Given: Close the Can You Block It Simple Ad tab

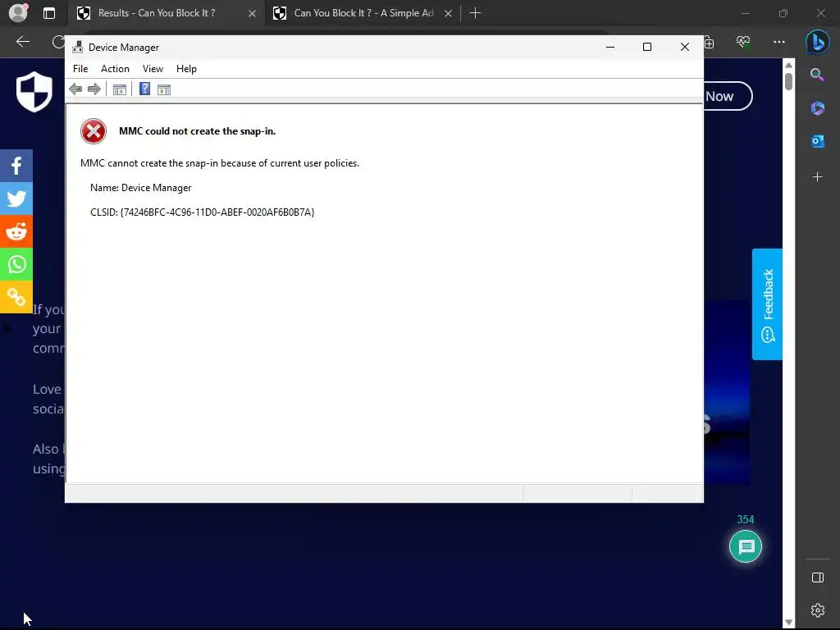Looking at the screenshot, I should (x=449, y=13).
